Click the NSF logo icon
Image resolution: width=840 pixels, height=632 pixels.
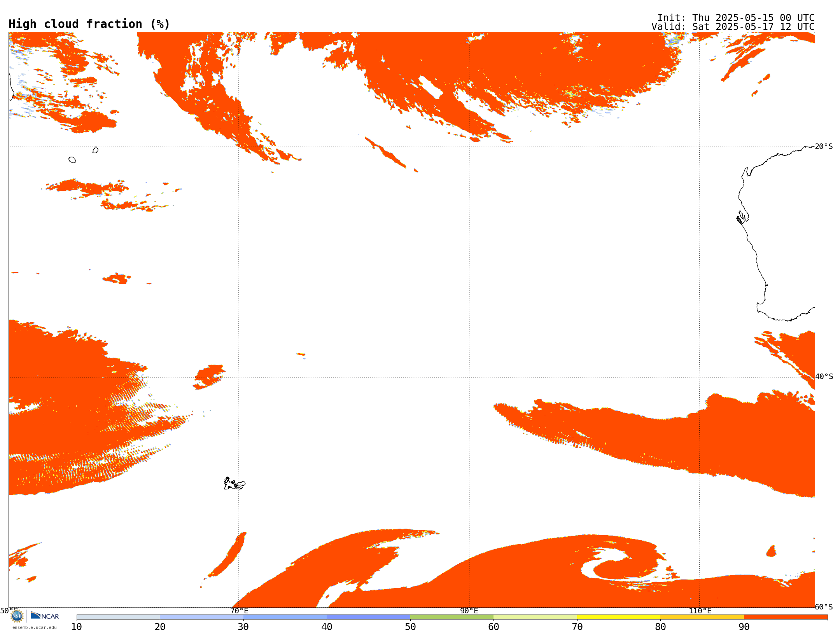tap(17, 616)
